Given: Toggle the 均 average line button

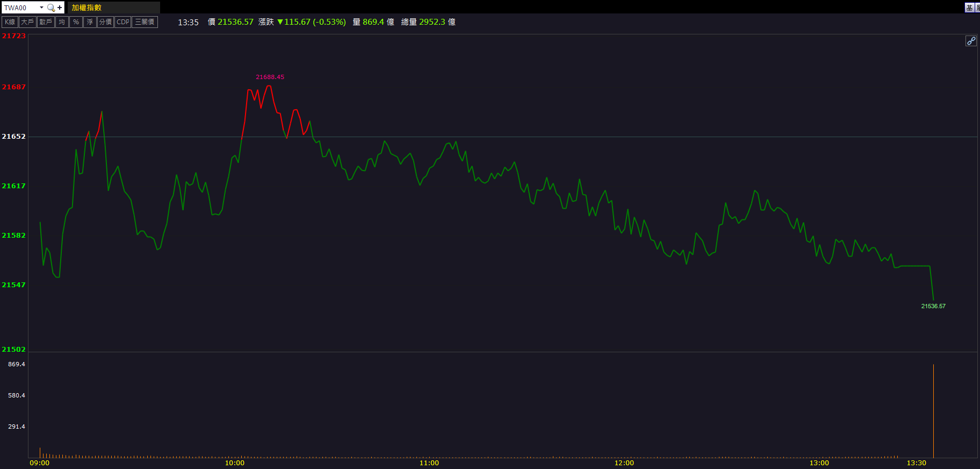Looking at the screenshot, I should tap(62, 22).
